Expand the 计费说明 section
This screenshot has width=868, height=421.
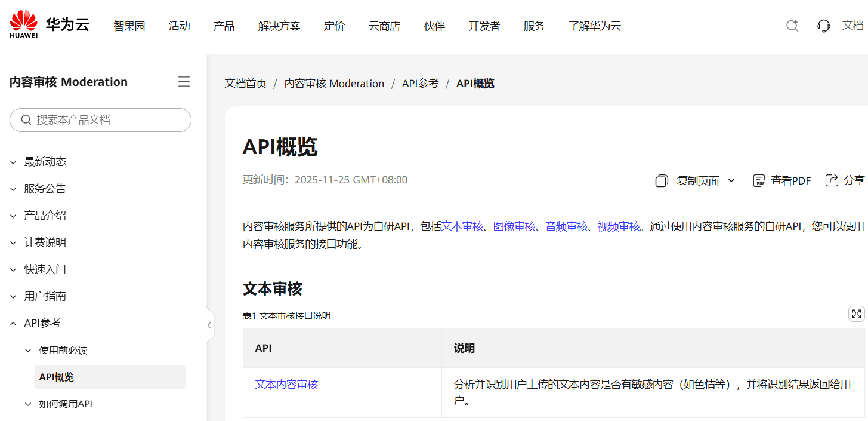(x=13, y=242)
